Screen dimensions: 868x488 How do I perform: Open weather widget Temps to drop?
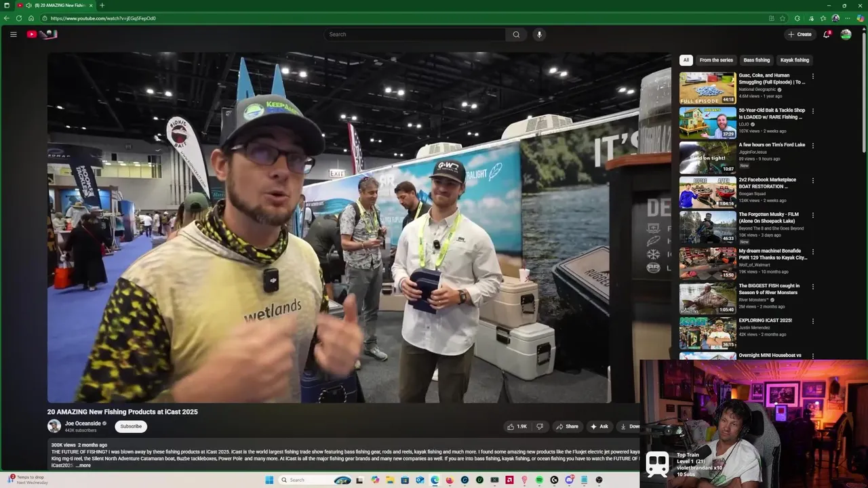pyautogui.click(x=27, y=479)
